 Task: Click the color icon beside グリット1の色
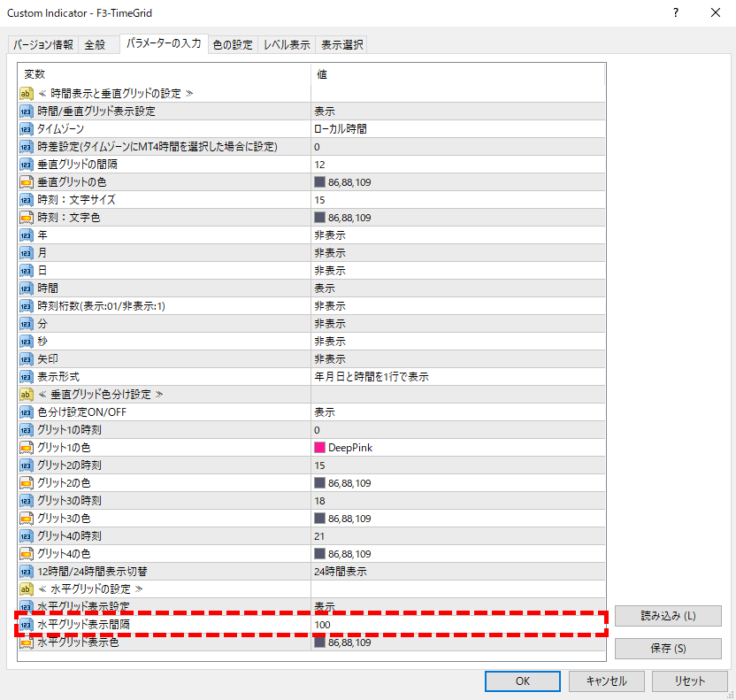pyautogui.click(x=27, y=448)
